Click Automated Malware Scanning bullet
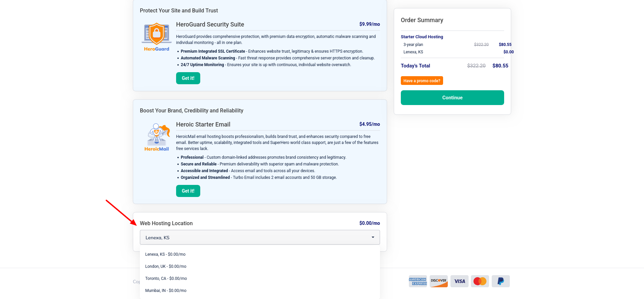Viewport: 644px width, 299px height. tap(277, 58)
